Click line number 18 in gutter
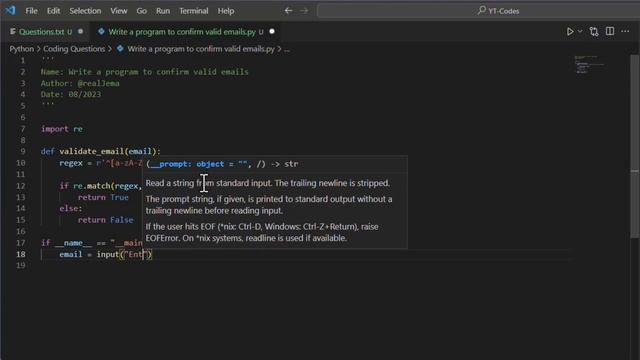 (x=20, y=254)
